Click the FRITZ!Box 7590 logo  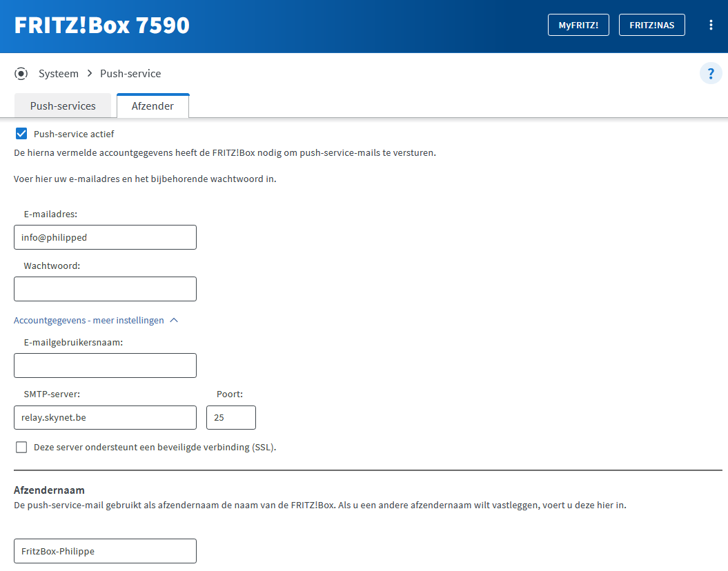[102, 26]
